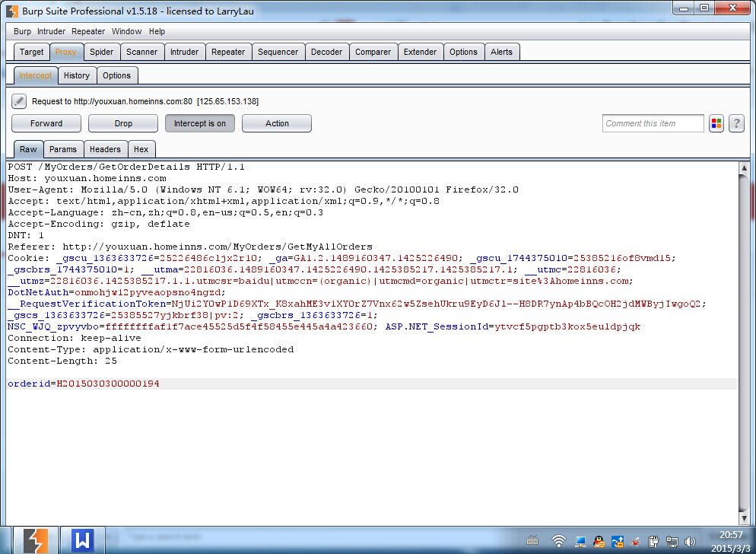Open the proxy History sub-tab

point(77,76)
